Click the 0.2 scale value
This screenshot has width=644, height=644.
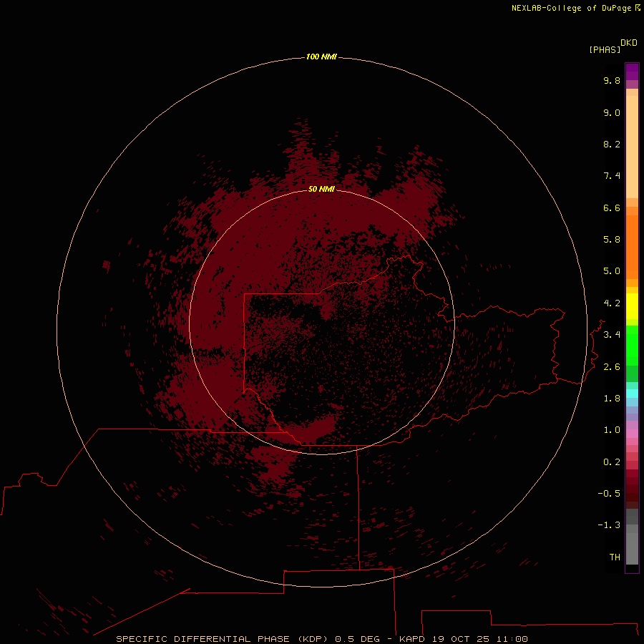[612, 462]
